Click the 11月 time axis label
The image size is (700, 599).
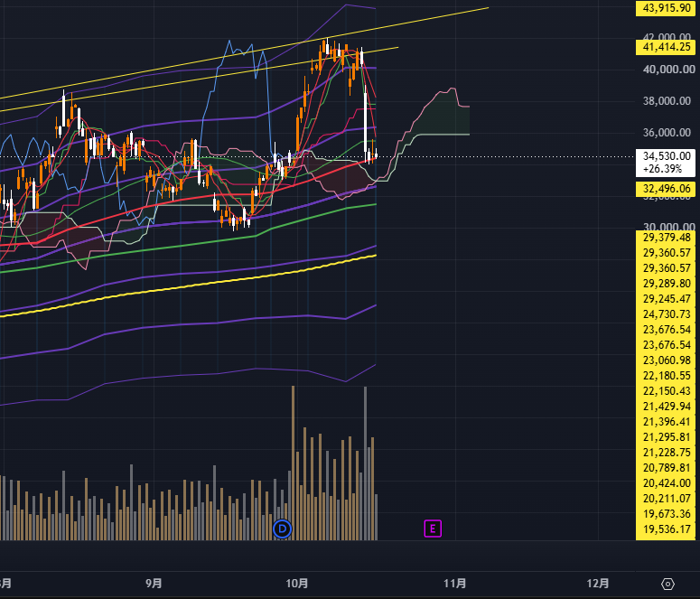point(455,584)
